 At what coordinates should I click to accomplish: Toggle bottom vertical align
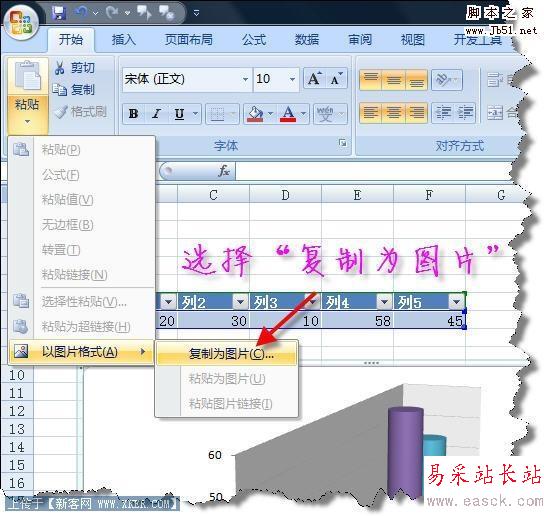click(x=416, y=79)
